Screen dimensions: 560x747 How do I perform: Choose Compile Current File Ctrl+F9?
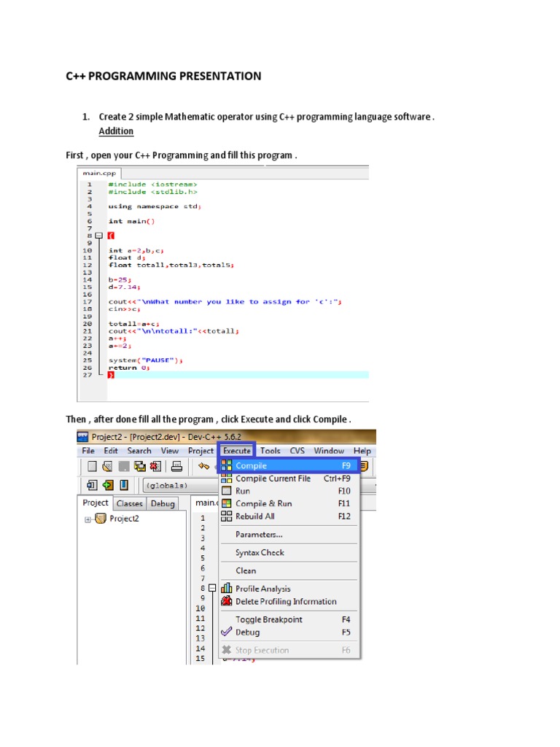pyautogui.click(x=289, y=479)
